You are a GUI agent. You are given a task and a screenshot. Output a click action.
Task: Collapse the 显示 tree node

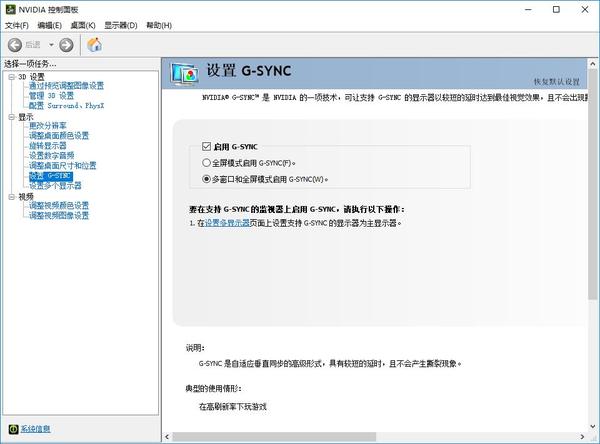12,117
